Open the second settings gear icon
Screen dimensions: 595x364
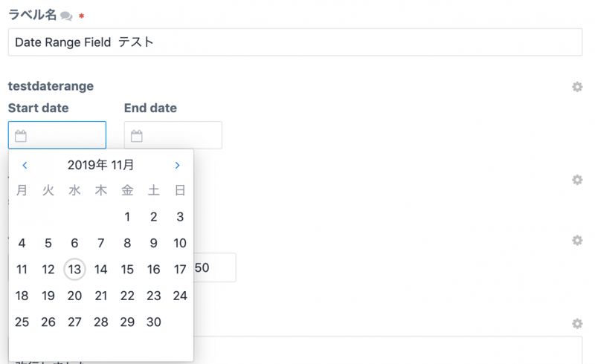point(577,180)
